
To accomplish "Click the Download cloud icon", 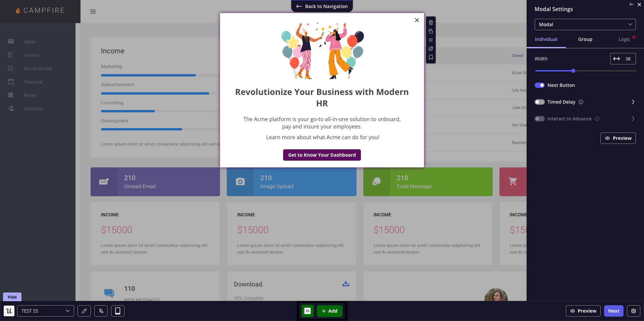I will pyautogui.click(x=346, y=284).
